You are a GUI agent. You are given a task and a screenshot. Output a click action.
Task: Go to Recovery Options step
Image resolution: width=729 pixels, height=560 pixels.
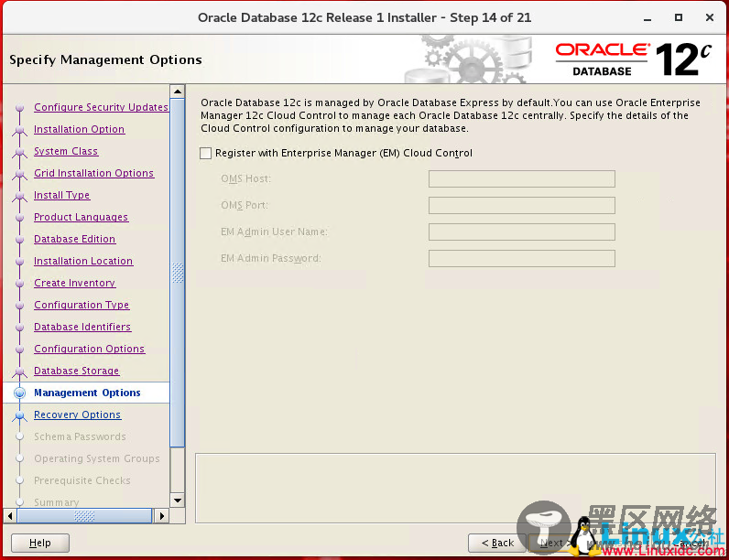(x=77, y=415)
